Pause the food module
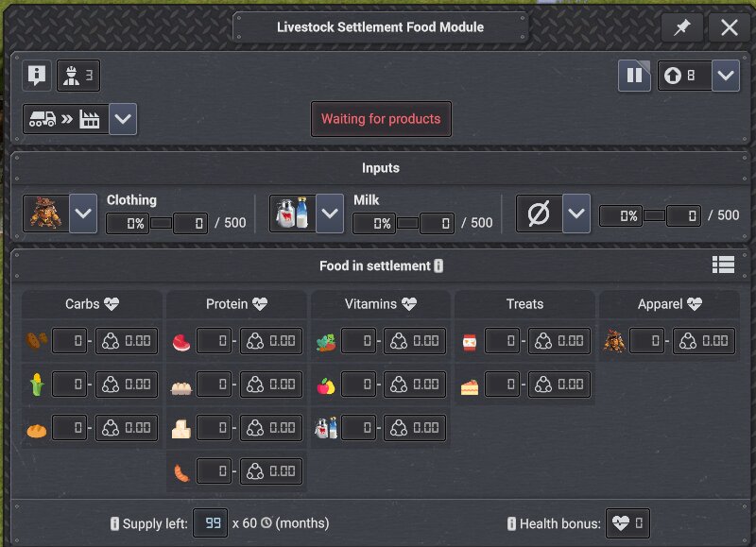 pos(634,76)
